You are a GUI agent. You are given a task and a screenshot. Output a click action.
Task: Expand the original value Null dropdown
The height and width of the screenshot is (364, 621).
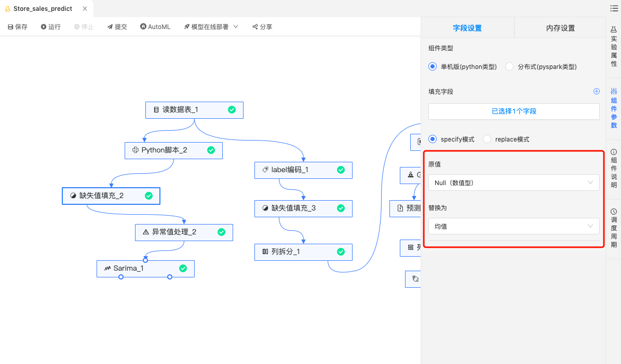[514, 183]
